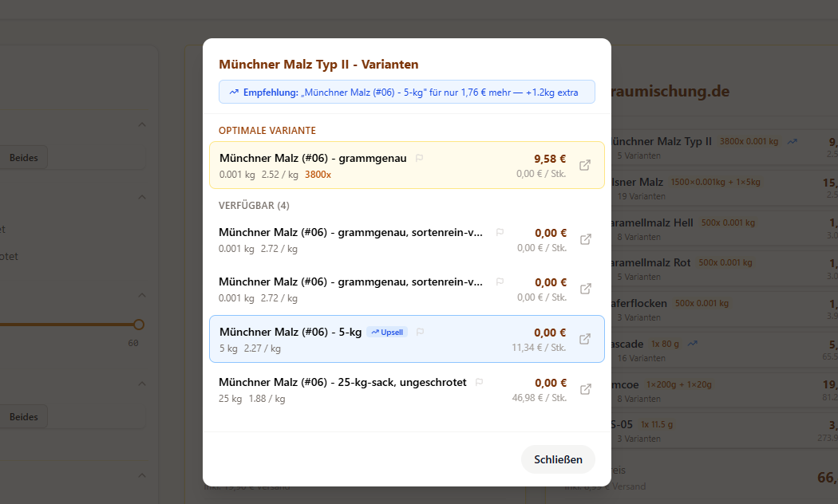This screenshot has width=838, height=504.
Task: Click the flag icon on the grammgenau optimal variant
Action: tap(419, 158)
